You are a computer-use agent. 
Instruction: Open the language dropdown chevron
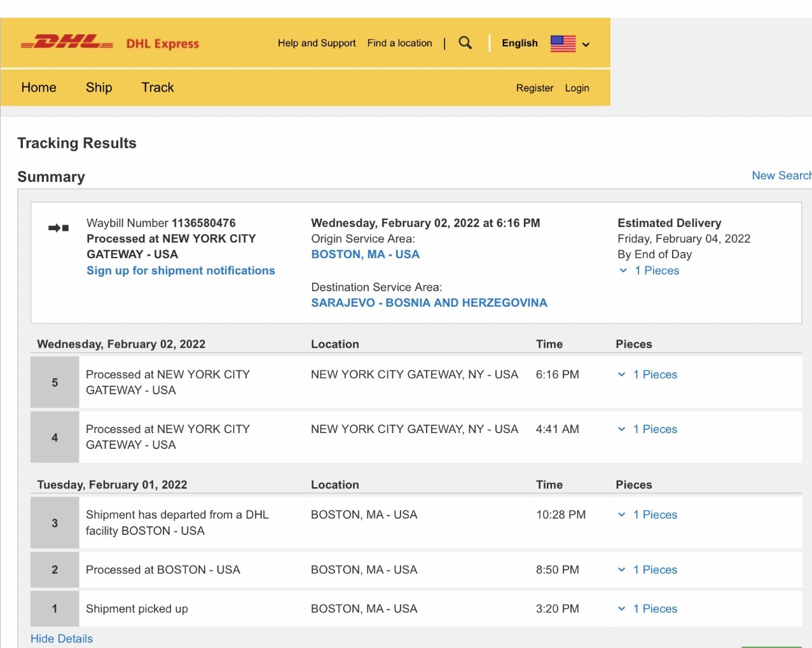point(586,45)
